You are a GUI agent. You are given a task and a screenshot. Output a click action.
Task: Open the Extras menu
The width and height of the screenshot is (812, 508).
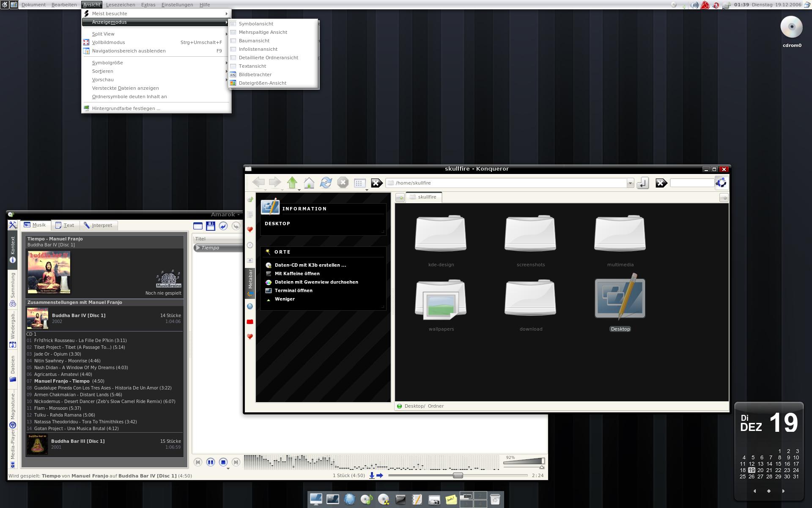point(148,5)
